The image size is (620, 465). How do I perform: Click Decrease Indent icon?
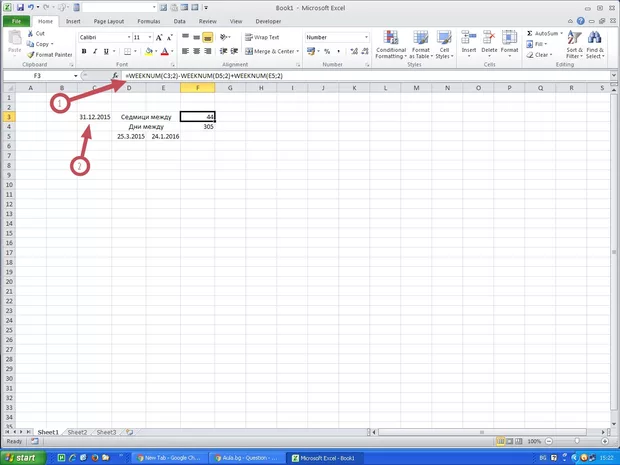223,51
